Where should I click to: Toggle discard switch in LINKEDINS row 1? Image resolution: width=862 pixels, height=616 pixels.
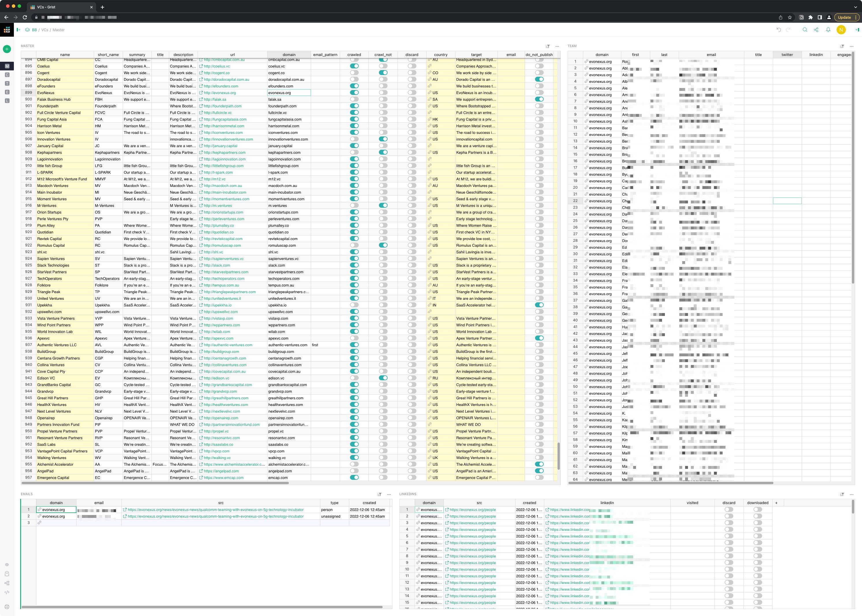click(x=729, y=510)
